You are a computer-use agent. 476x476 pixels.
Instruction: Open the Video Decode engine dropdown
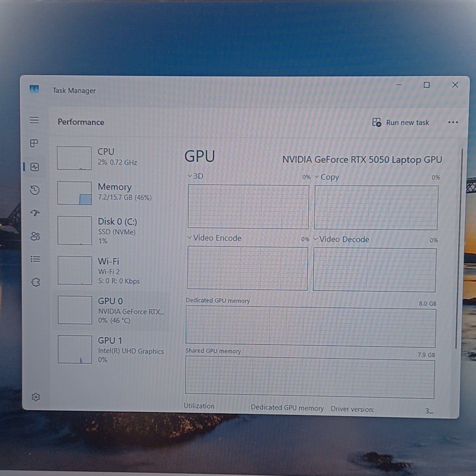coord(341,239)
